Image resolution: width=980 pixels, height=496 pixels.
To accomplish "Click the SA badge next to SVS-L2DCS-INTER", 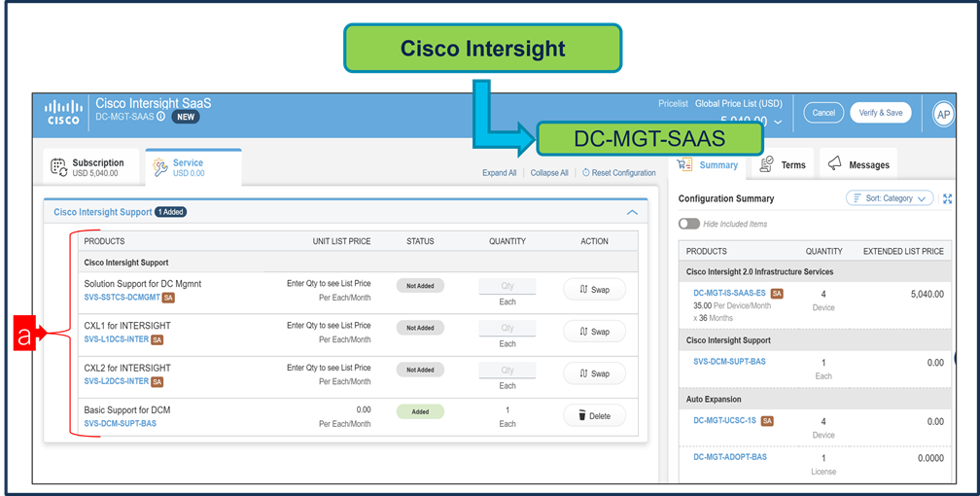I will [157, 381].
